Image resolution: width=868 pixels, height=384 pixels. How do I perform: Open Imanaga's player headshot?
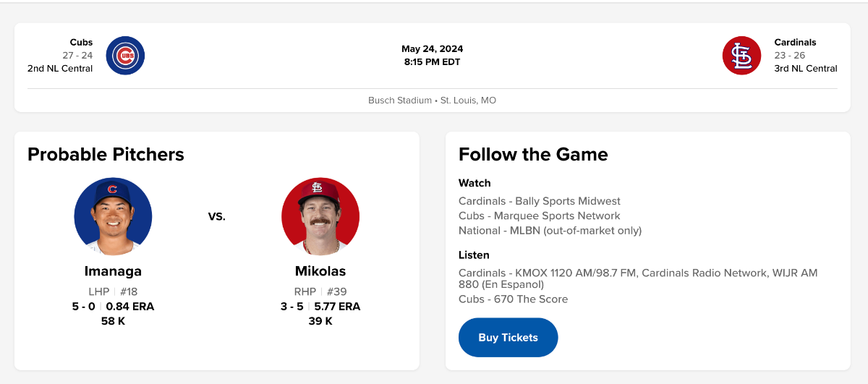pyautogui.click(x=113, y=216)
